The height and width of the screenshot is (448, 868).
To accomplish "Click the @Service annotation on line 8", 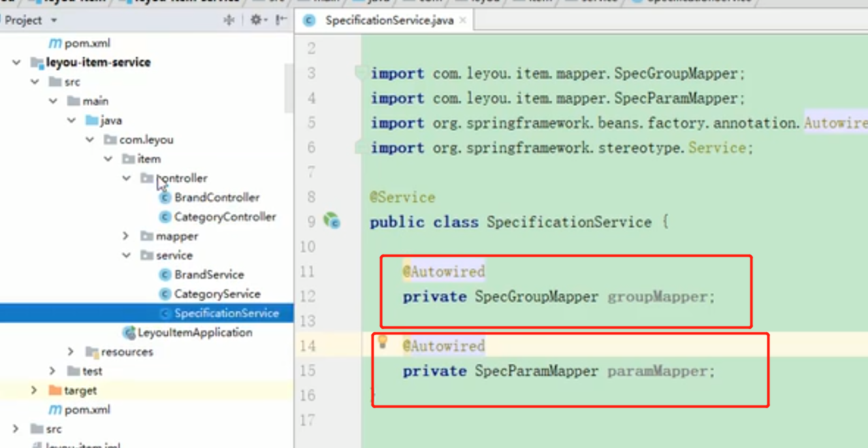I will coord(402,197).
